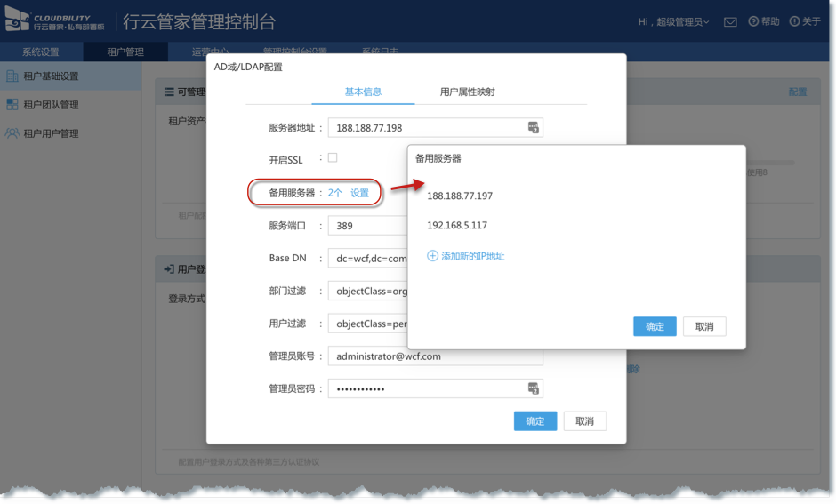Screen dimensions: 836x504
Task: Click the keychain icon in 管理员密码 field
Action: 533,388
